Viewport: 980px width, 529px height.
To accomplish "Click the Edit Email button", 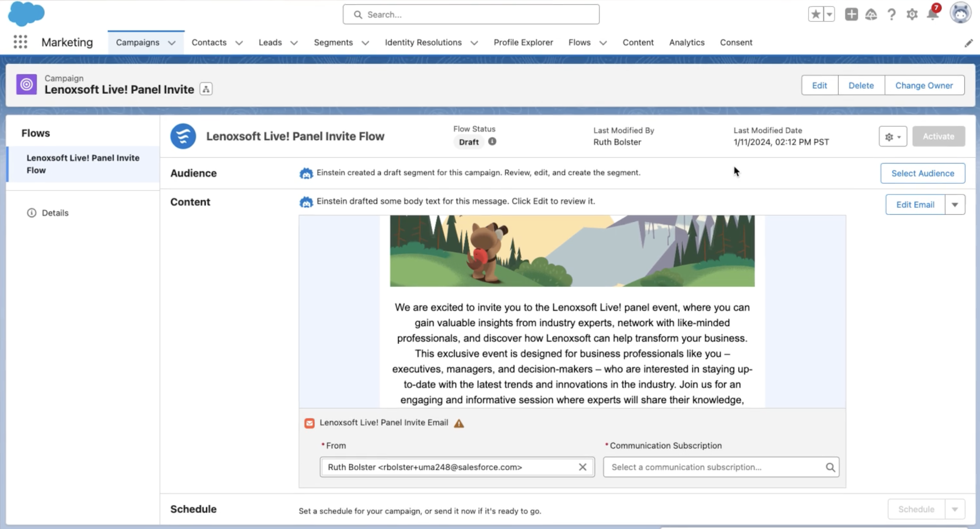I will (915, 205).
